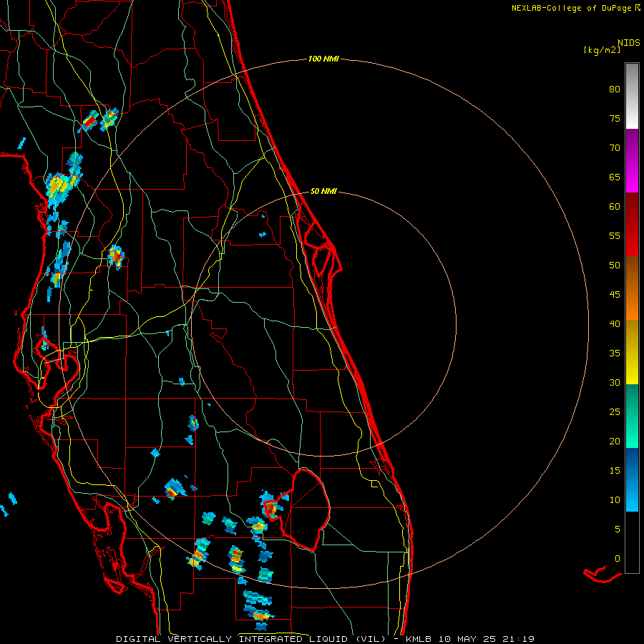
Task: Click the NIDS label
Action: [628, 43]
